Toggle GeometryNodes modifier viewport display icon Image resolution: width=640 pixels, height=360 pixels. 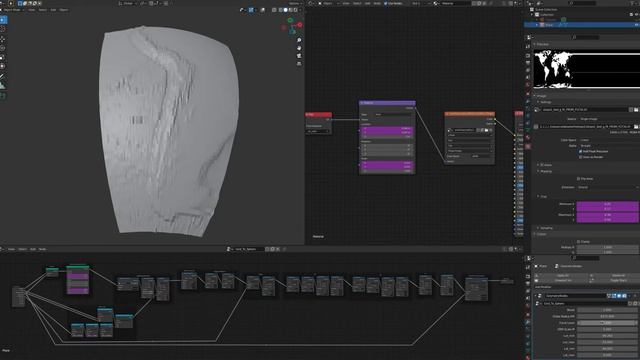(x=619, y=296)
